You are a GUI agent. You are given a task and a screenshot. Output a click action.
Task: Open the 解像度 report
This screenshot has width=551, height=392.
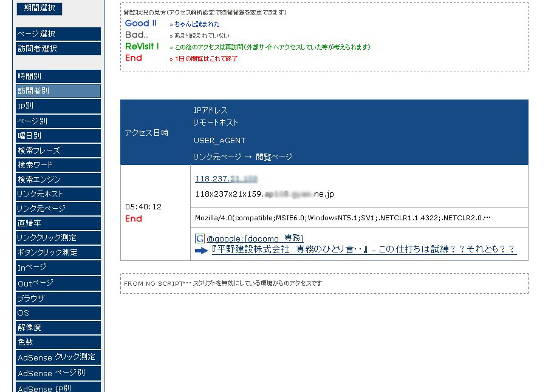point(58,328)
